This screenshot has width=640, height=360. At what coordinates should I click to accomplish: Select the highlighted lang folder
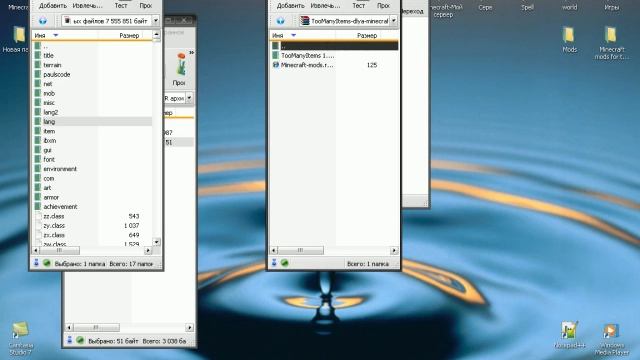tap(93, 121)
